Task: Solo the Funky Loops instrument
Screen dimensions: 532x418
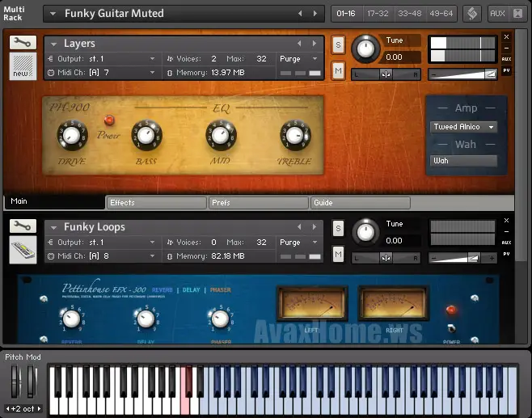Action: tap(338, 228)
